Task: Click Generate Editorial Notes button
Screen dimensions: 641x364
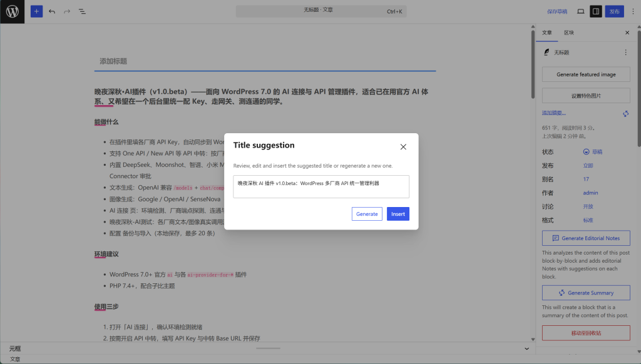Action: 586,238
